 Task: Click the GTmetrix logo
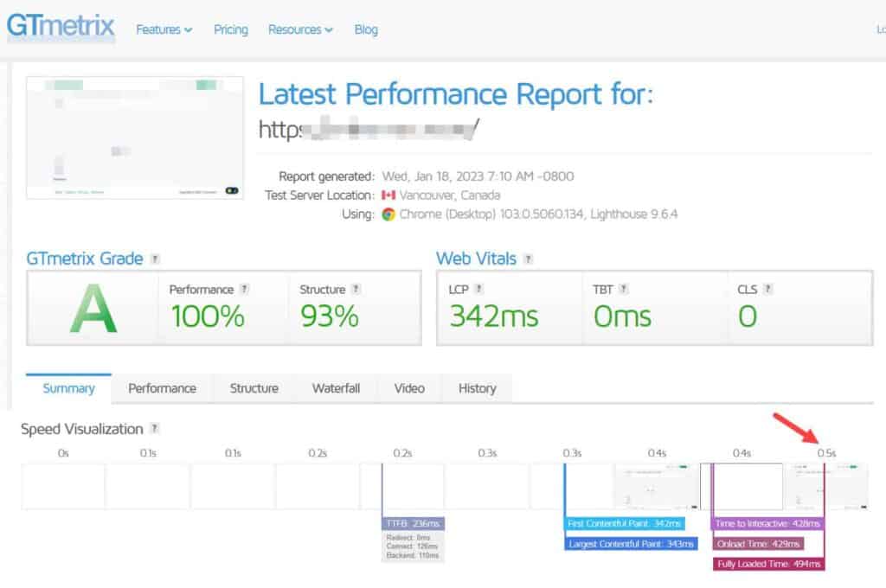(61, 26)
